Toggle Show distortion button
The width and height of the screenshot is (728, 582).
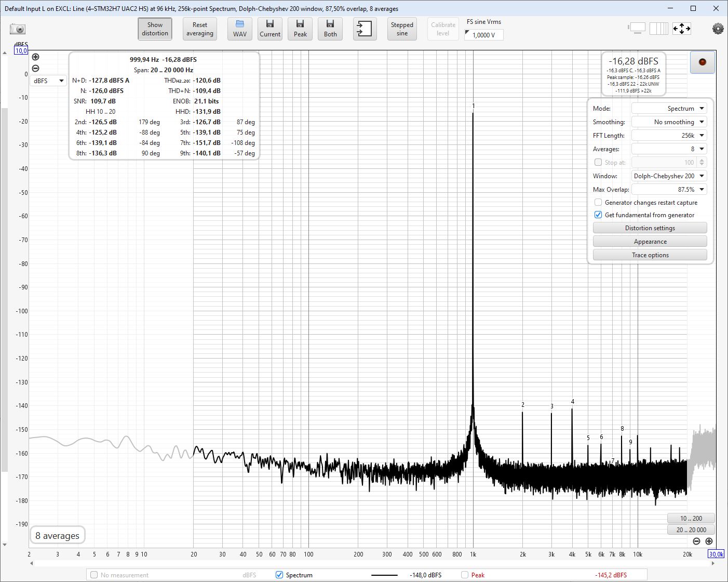tap(155, 29)
